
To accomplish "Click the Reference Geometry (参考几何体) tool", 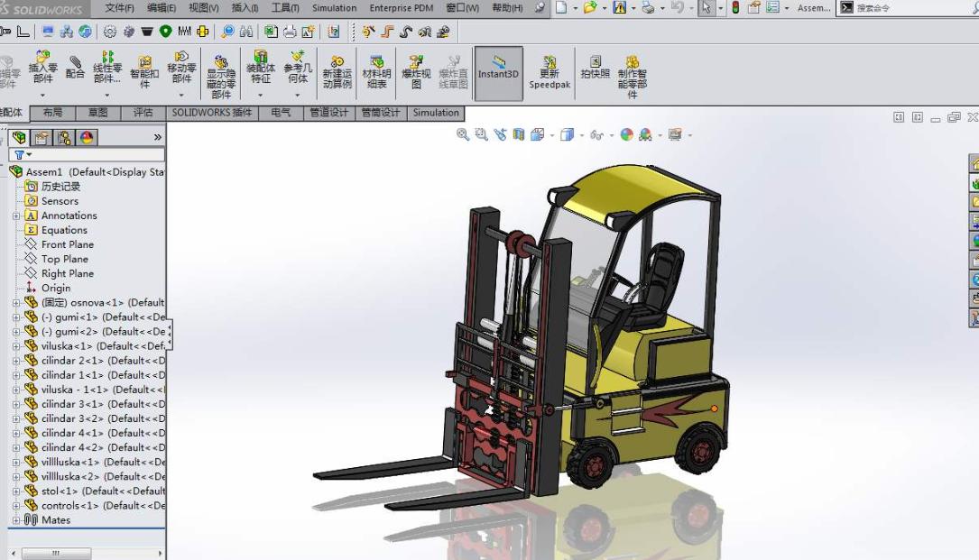I will (297, 67).
